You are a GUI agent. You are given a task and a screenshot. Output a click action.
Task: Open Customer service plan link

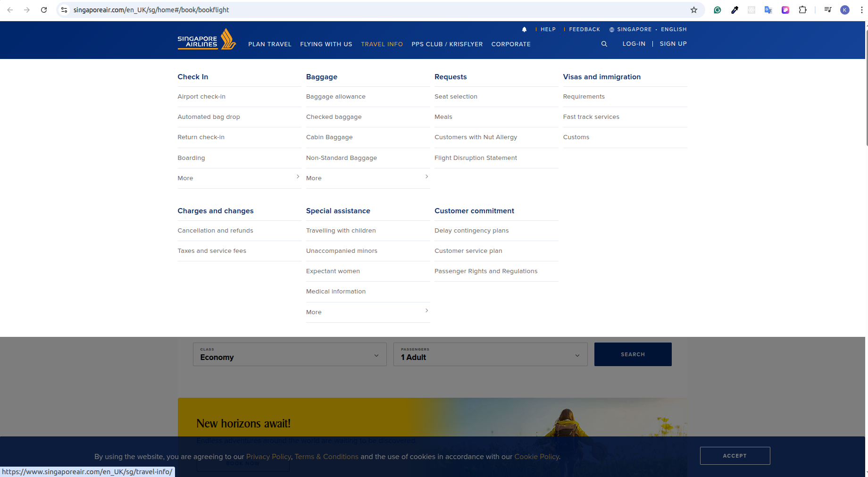(468, 251)
